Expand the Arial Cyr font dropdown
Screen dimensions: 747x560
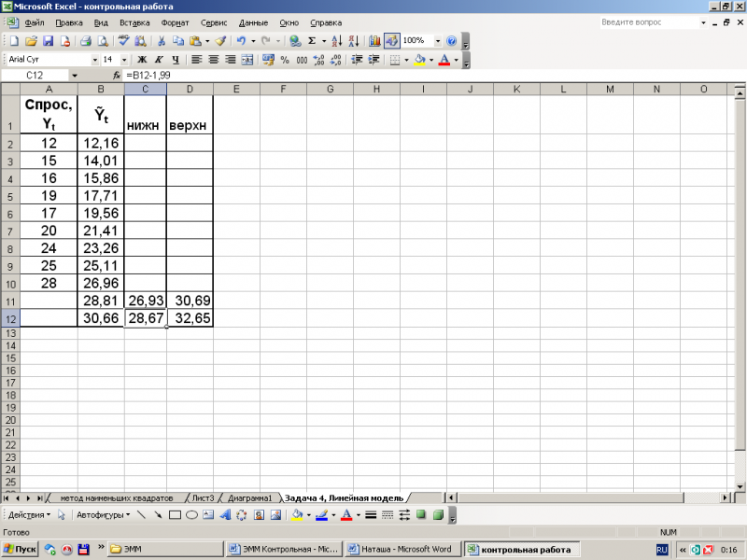click(95, 60)
